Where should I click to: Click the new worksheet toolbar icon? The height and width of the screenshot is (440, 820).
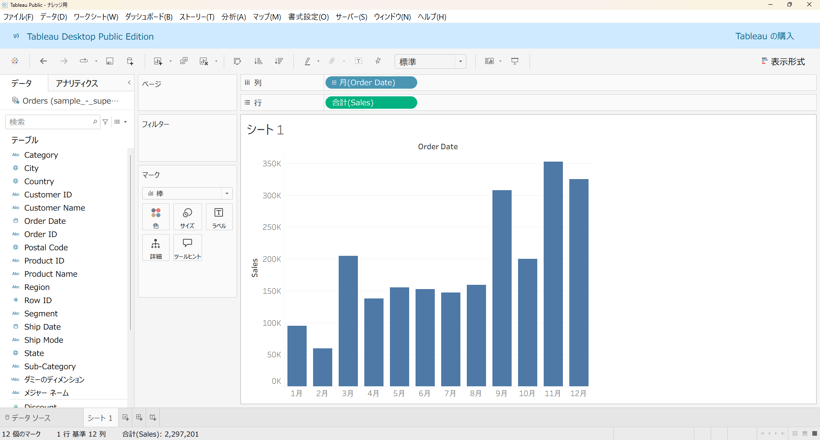158,61
